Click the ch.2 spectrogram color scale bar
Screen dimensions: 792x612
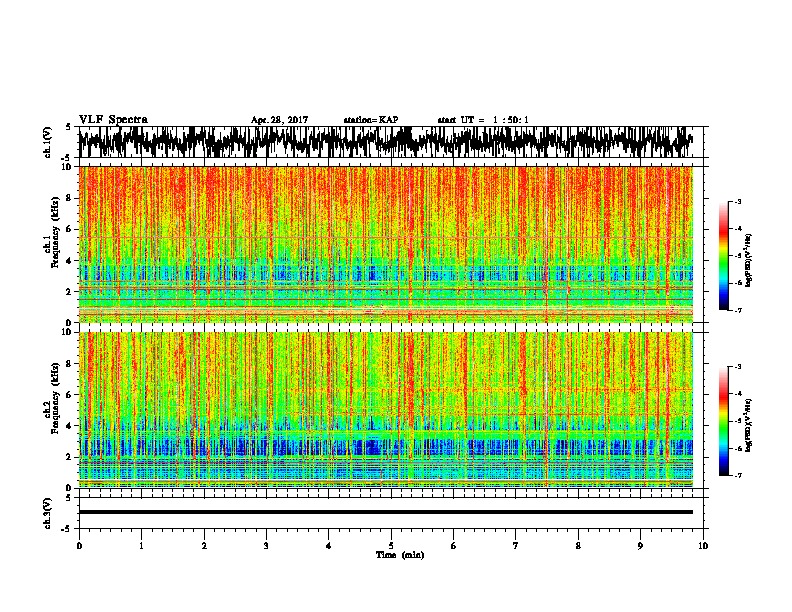point(724,421)
